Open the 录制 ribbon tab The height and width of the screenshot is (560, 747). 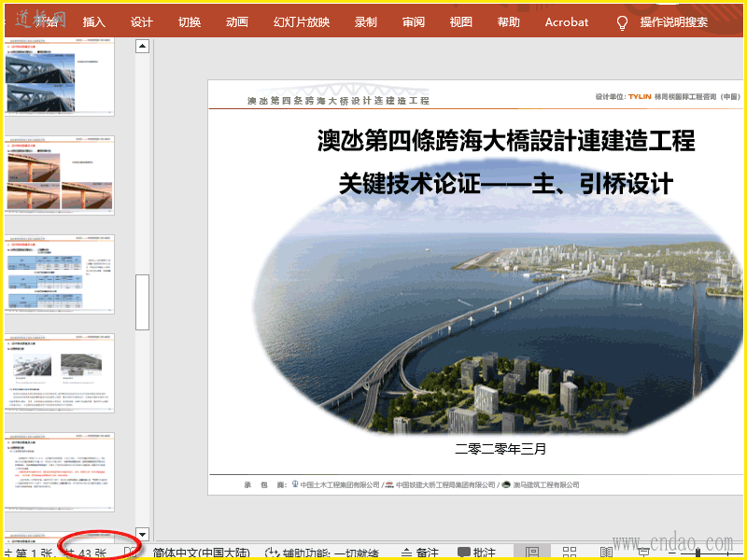[x=365, y=21]
